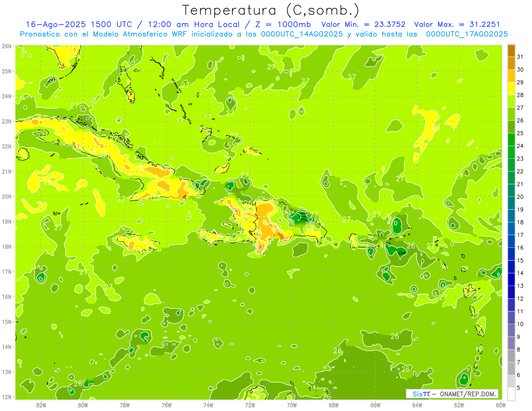Viewport: 532px width, 411px height.
Task: Click the '70W' longitude axis label
Action: pos(292,405)
